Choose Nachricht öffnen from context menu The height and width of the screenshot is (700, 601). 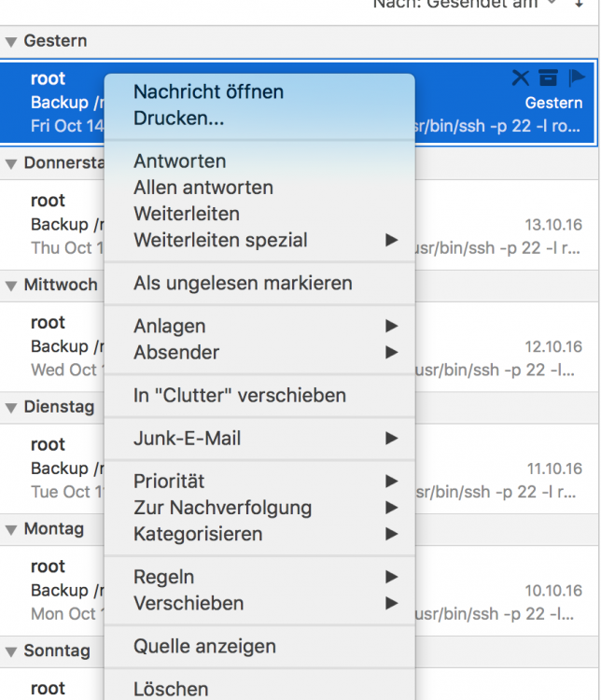point(259,92)
